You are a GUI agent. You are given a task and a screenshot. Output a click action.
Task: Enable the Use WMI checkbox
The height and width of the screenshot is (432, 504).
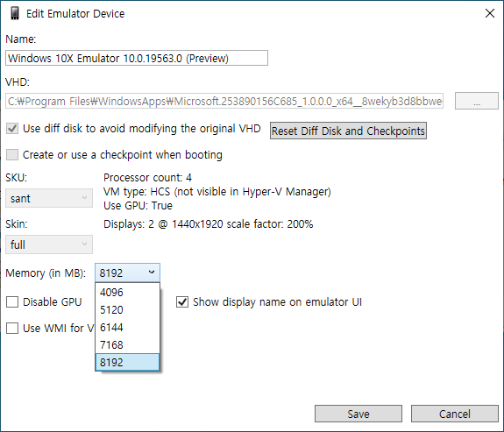pyautogui.click(x=12, y=329)
